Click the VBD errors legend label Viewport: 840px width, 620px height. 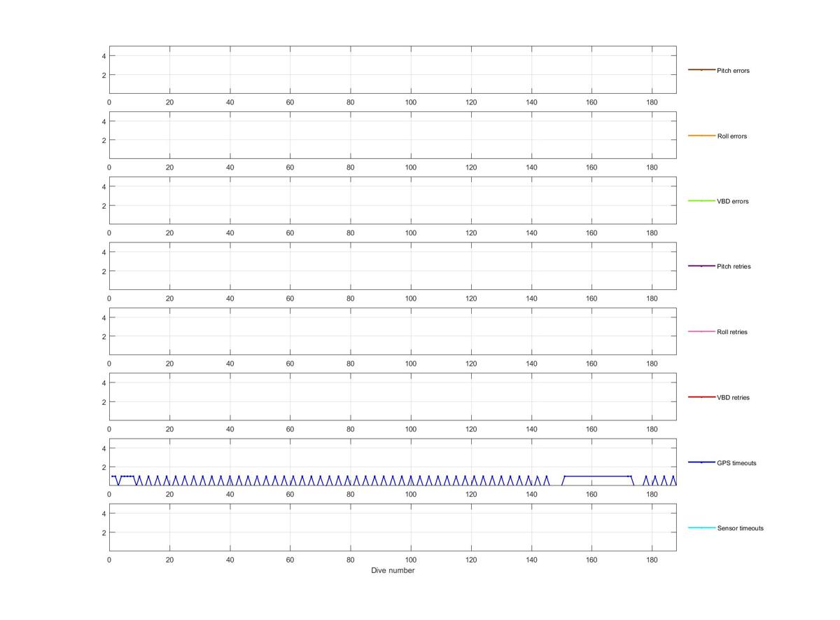coord(733,202)
